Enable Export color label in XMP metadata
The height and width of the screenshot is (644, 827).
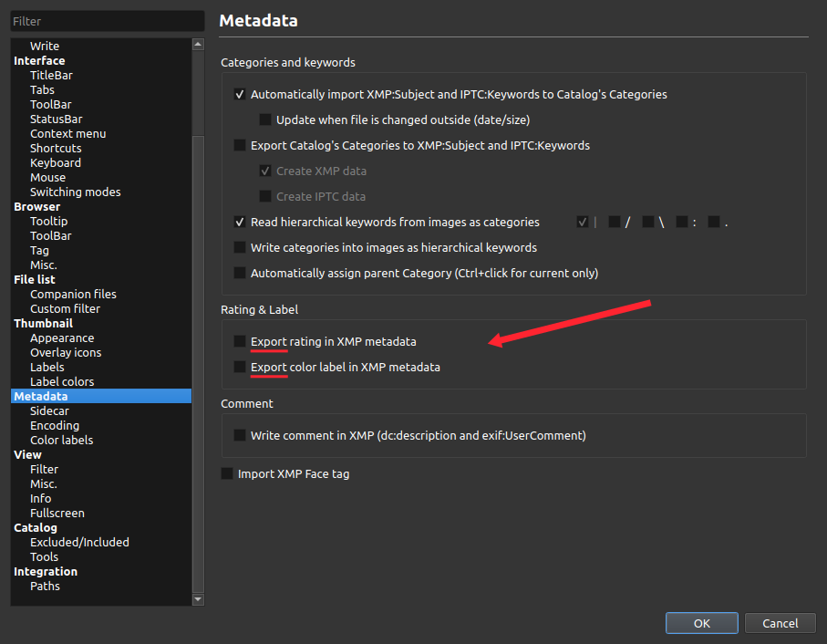[x=240, y=367]
